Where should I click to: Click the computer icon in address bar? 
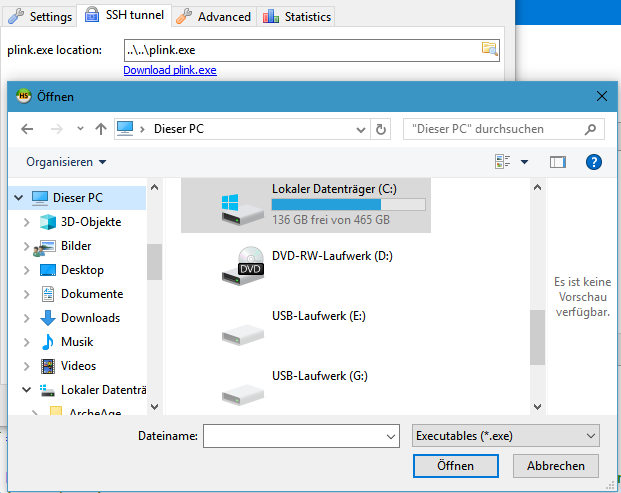tap(125, 129)
